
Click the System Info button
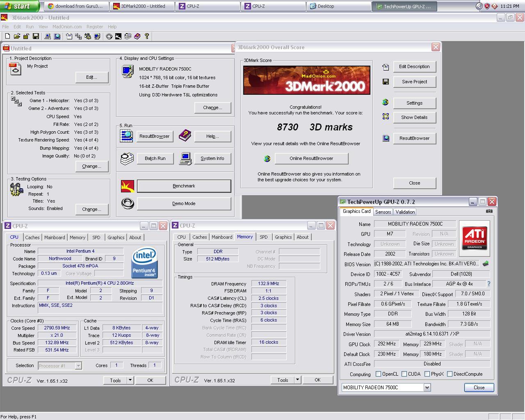pyautogui.click(x=212, y=158)
